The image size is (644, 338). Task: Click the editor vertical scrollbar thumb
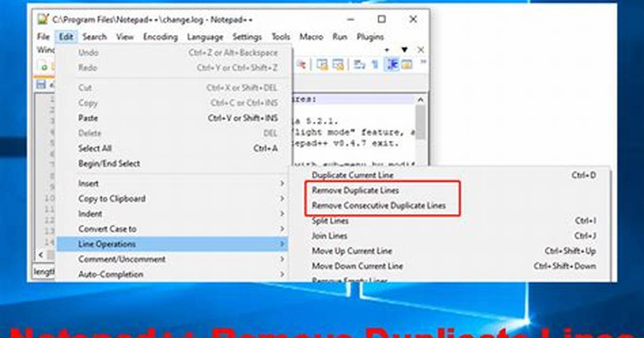420,123
